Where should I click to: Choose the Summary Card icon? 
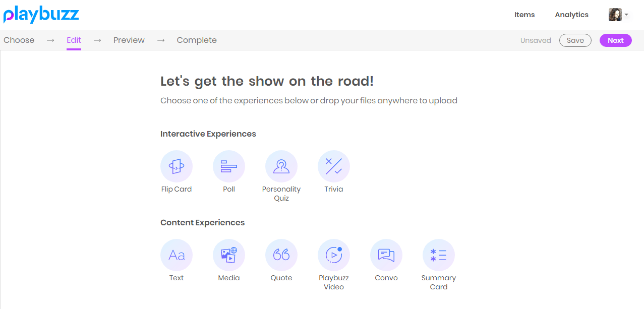point(439,255)
